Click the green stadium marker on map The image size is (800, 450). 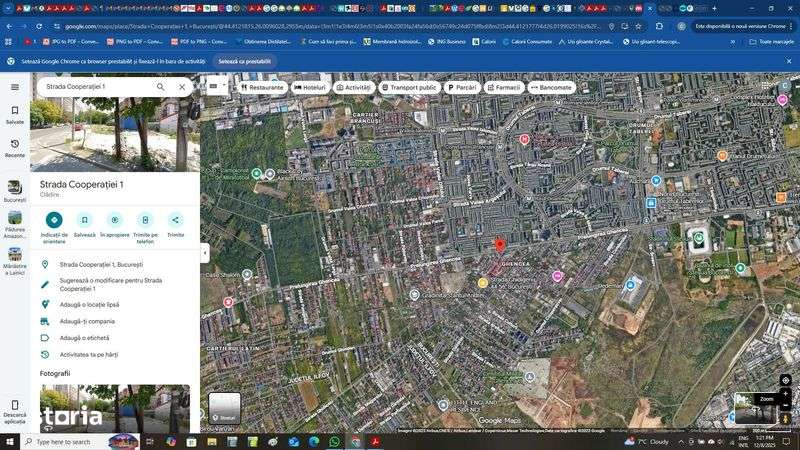[698, 237]
